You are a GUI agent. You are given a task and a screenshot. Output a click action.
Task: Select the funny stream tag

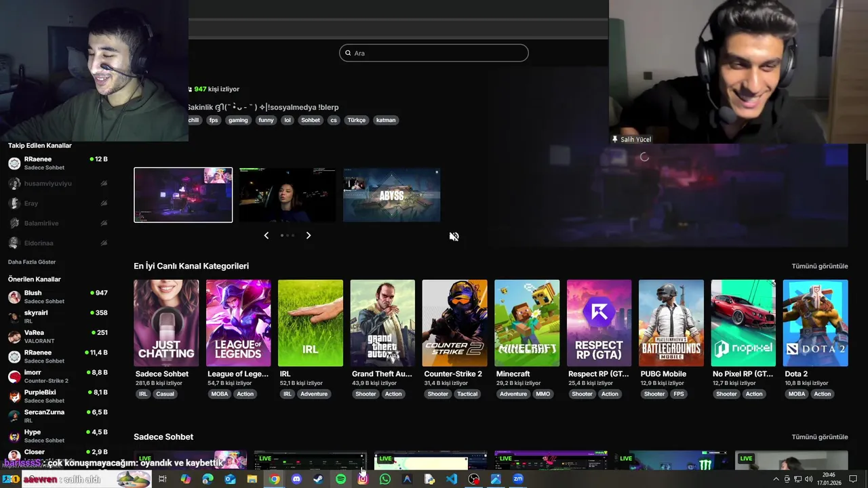point(266,120)
